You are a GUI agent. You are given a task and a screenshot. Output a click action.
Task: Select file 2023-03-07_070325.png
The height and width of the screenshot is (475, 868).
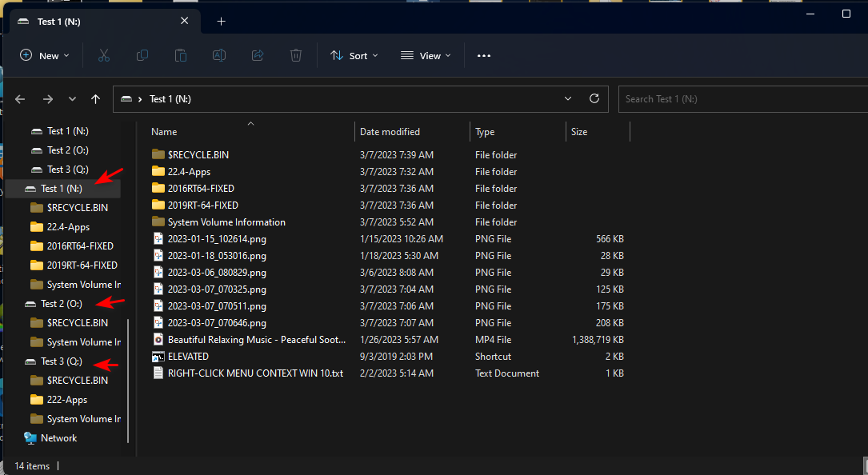click(217, 289)
